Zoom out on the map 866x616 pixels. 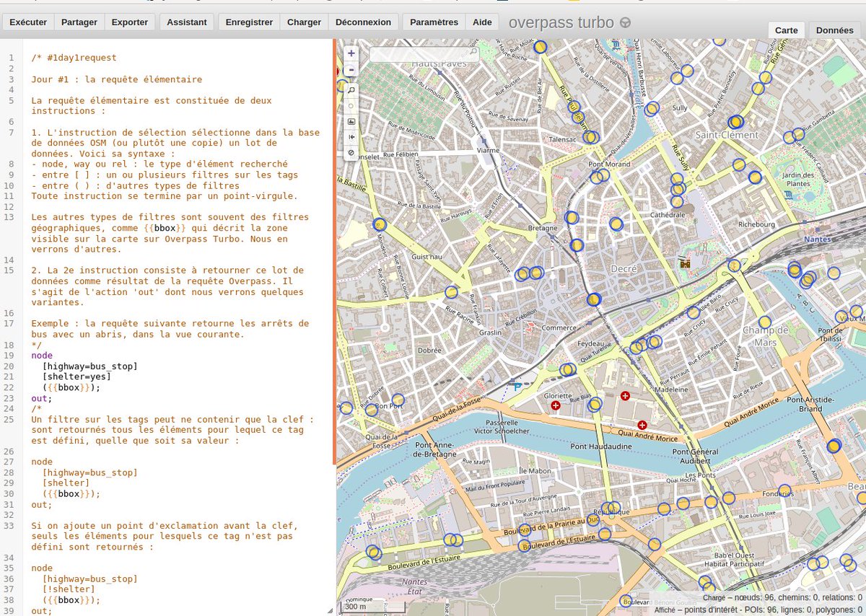click(351, 69)
